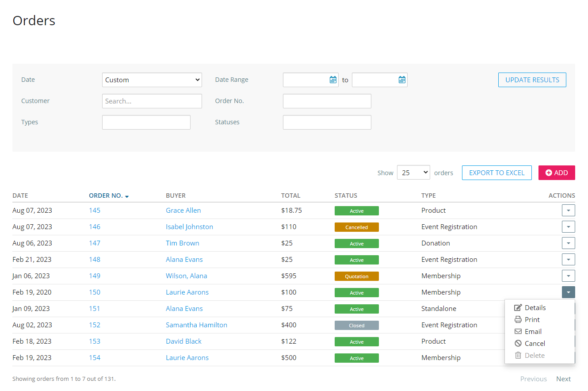
Task: Open the end date calendar picker icon
Action: 402,80
